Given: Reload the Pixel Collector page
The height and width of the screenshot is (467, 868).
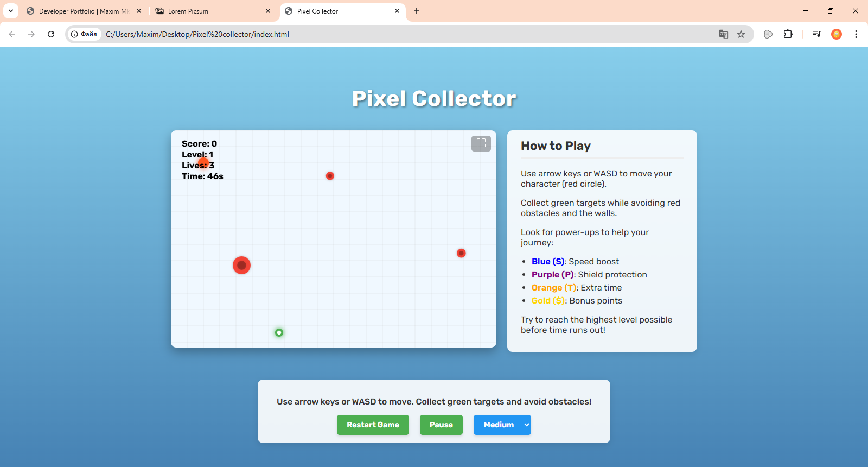Looking at the screenshot, I should pyautogui.click(x=51, y=34).
